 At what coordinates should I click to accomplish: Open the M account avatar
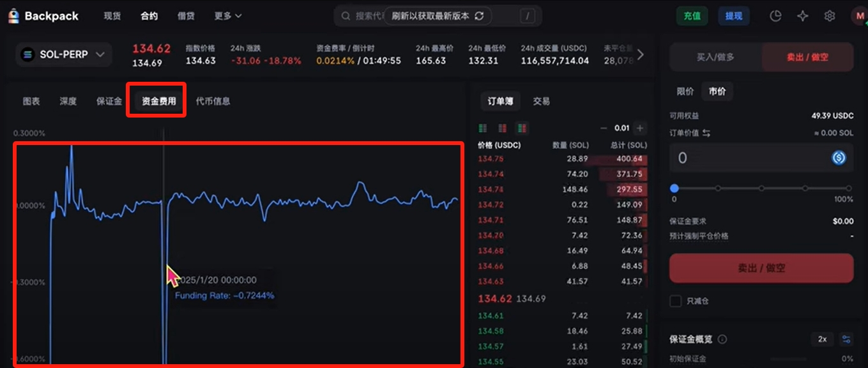click(859, 16)
